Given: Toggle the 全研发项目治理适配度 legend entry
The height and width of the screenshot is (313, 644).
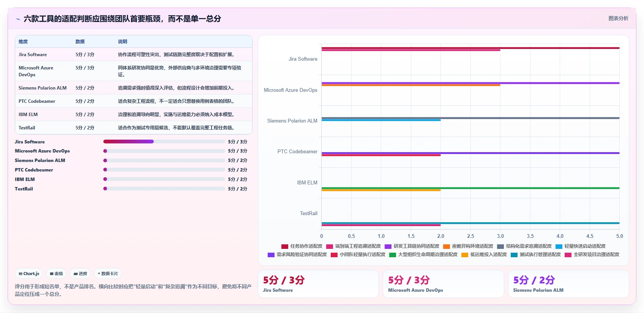Looking at the screenshot, I should [x=592, y=255].
